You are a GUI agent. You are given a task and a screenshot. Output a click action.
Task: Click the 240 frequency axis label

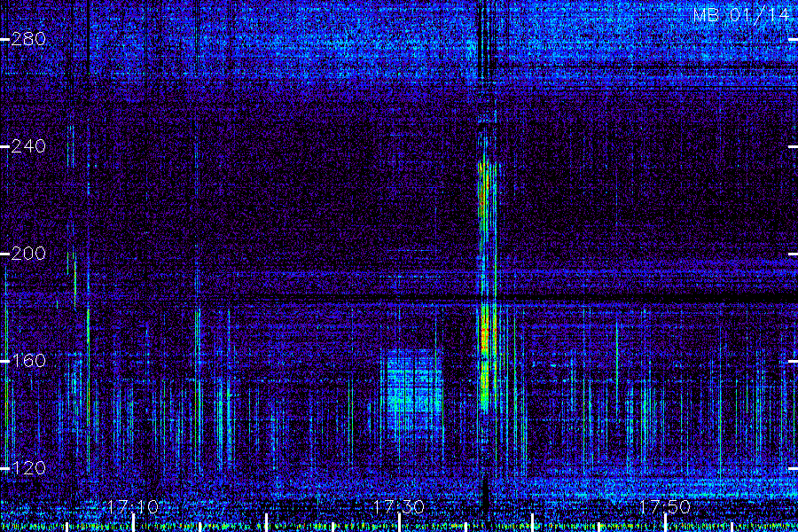pos(28,146)
